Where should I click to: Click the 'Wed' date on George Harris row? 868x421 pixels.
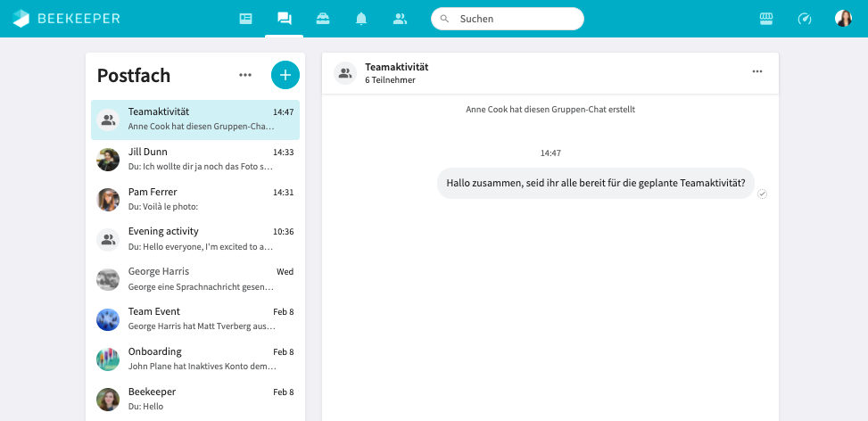click(285, 272)
